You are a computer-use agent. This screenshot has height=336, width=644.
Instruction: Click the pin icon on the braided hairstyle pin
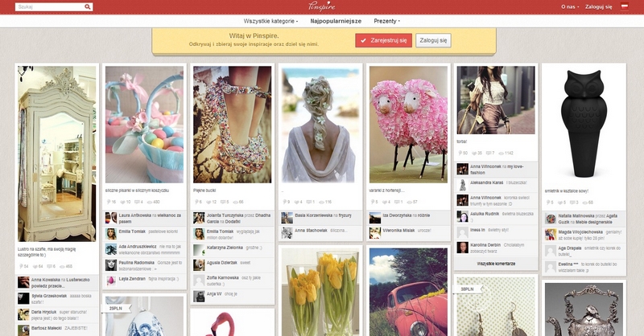tap(285, 202)
